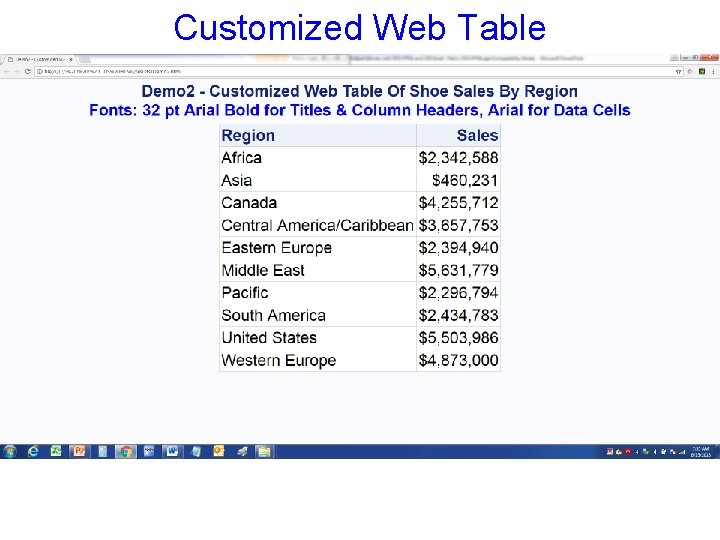Select the Canada cell
The height and width of the screenshot is (540, 720).
318,203
